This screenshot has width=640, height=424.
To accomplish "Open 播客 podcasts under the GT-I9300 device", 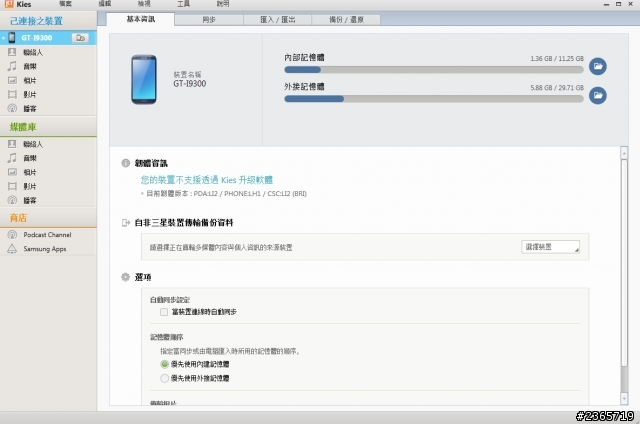I will 30,109.
